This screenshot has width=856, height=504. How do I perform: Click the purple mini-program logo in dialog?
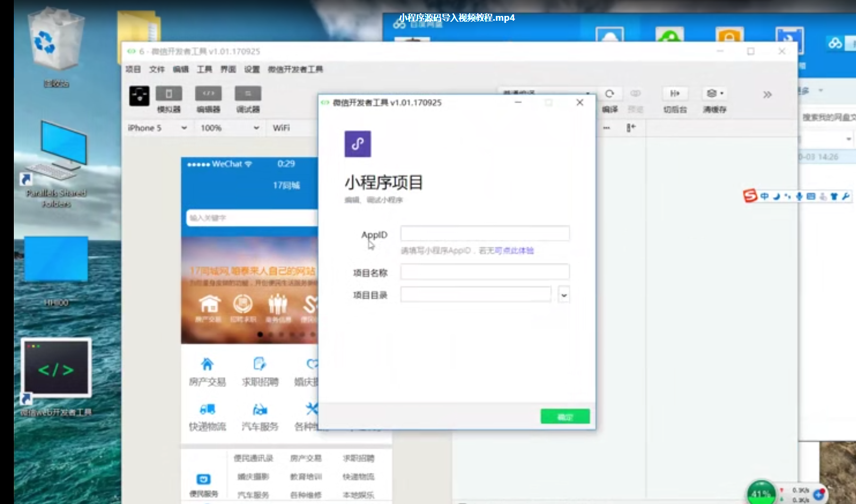[x=358, y=144]
